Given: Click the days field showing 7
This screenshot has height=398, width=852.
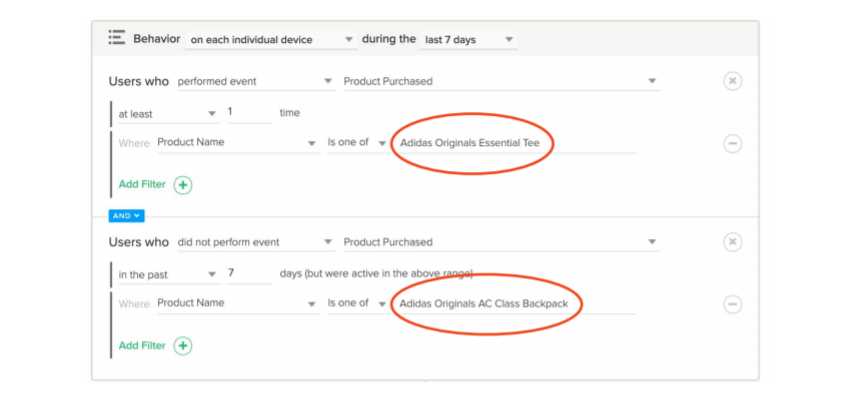Looking at the screenshot, I should coord(250,274).
